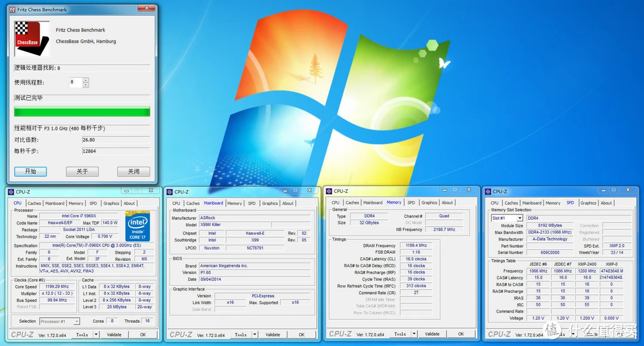Viewport: 644px width, 346px height.
Task: Click the Multiplier value x 12.0 (12 - 33)
Action: pos(57,294)
